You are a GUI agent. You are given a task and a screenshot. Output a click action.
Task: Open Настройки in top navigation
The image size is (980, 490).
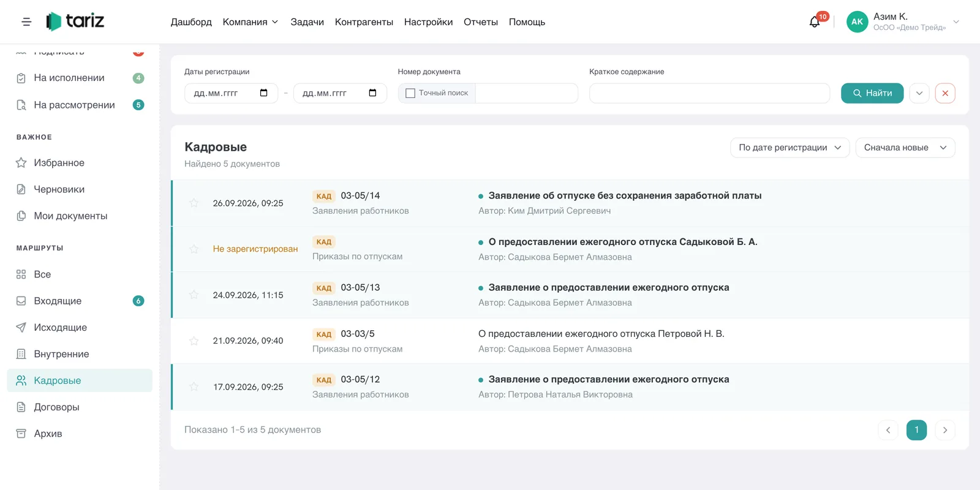click(x=429, y=22)
